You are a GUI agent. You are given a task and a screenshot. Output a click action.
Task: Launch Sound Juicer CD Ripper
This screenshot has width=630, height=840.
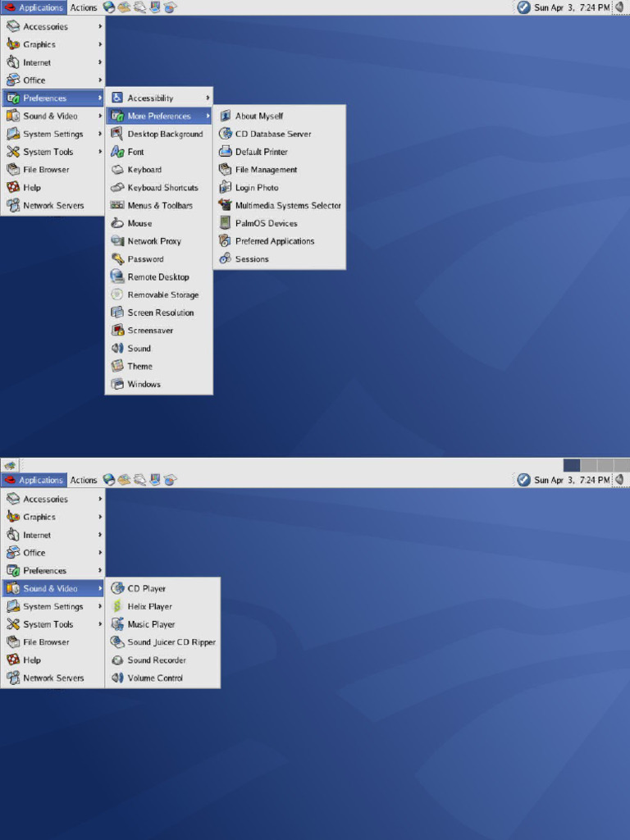coord(163,641)
